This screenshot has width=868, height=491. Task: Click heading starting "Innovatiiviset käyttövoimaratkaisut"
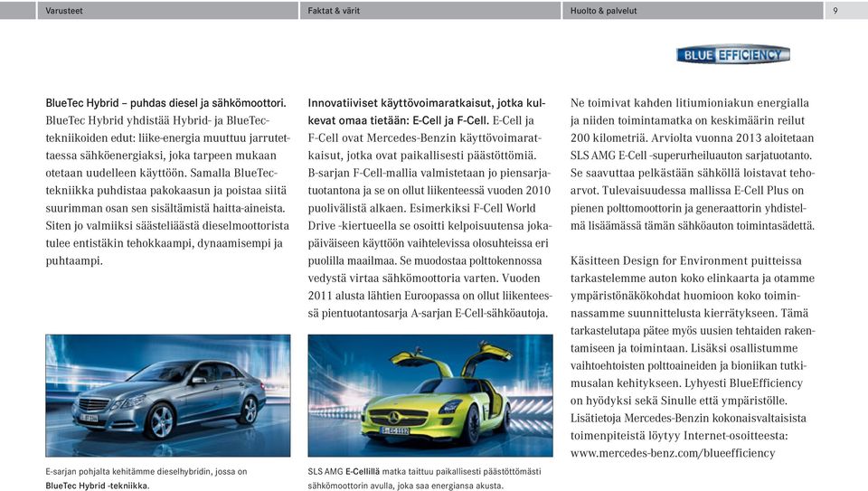[427, 111]
